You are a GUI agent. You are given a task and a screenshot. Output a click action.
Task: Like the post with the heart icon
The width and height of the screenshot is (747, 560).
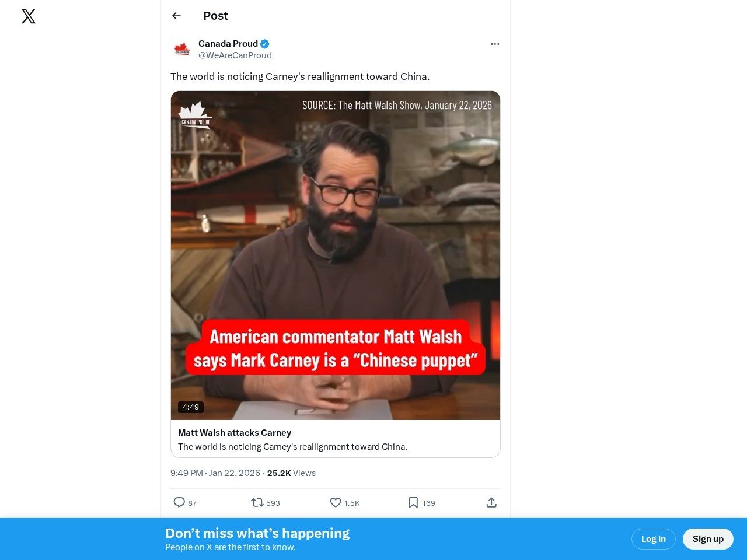pos(336,502)
